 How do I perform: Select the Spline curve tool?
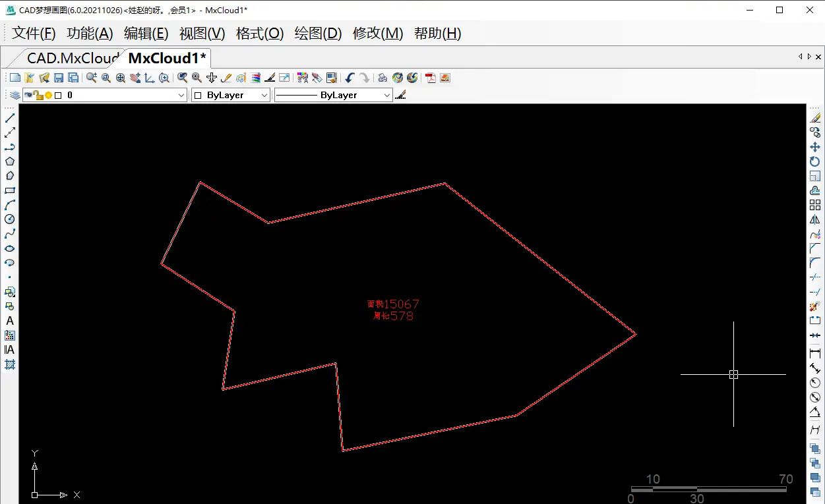point(10,234)
